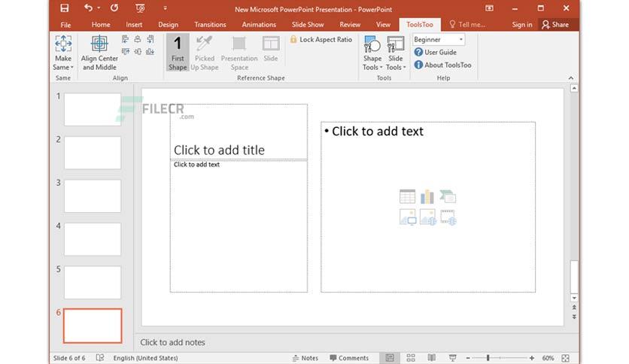Viewport: 629px width, 364px height.
Task: Switch to the Slide Show tab
Action: [308, 25]
